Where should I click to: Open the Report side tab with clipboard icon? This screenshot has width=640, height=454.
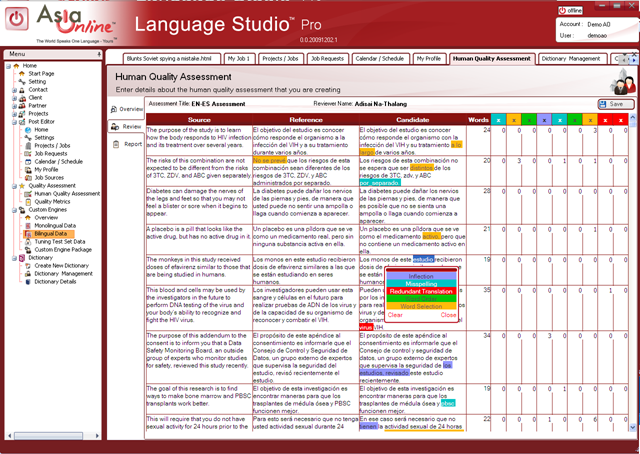127,144
